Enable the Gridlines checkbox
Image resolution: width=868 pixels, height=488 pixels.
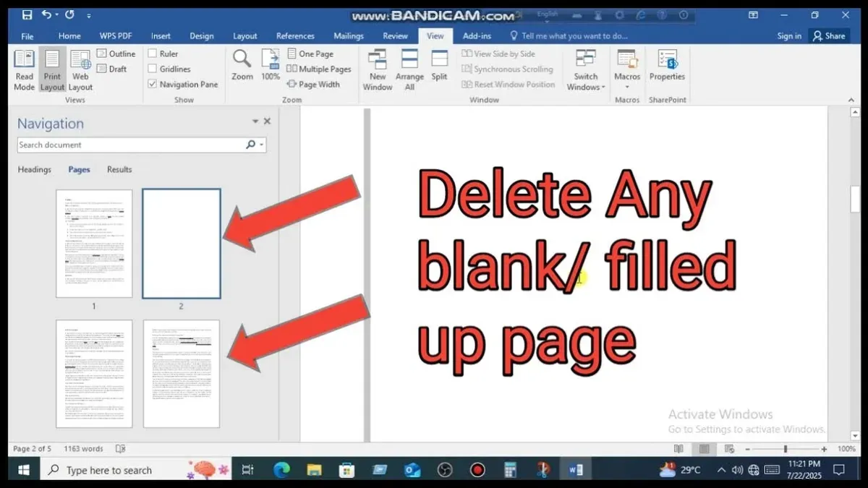coord(153,69)
